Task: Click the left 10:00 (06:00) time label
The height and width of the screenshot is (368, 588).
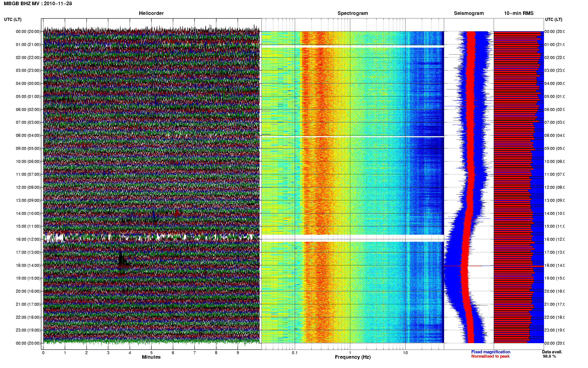Action: pyautogui.click(x=28, y=161)
